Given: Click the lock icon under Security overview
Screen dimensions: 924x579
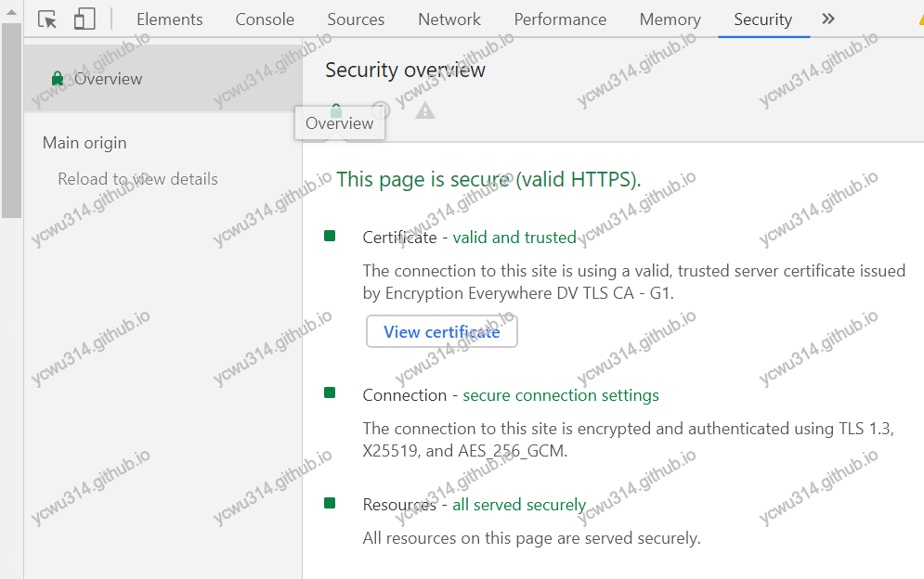Looking at the screenshot, I should pos(336,109).
